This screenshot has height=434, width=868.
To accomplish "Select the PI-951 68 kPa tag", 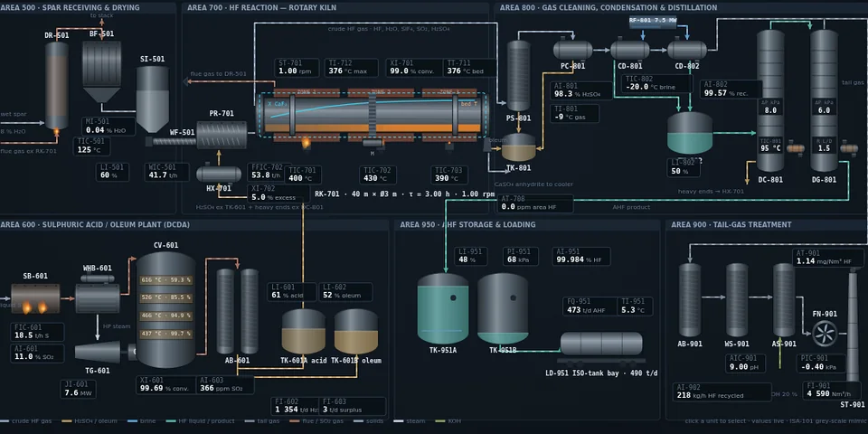I will [x=521, y=256].
